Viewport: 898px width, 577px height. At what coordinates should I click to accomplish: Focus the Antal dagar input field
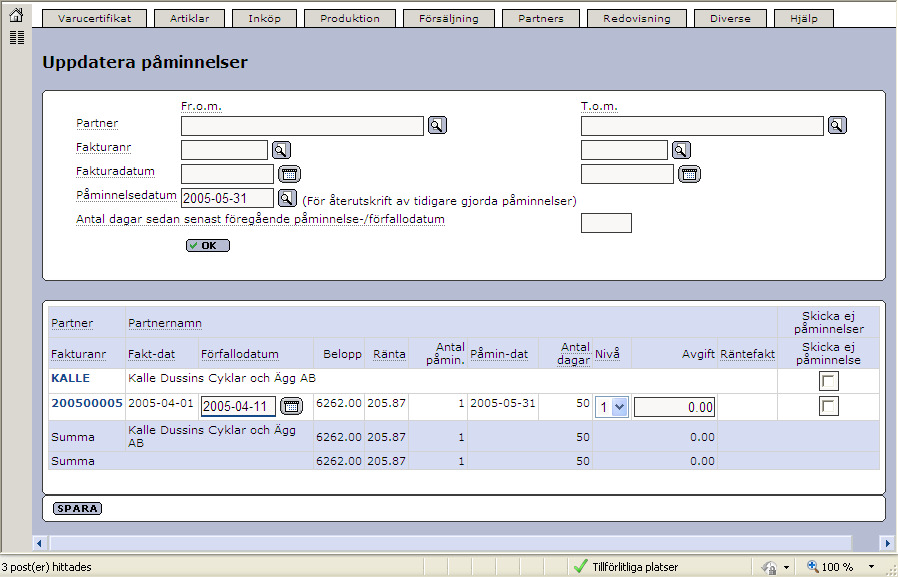point(606,223)
